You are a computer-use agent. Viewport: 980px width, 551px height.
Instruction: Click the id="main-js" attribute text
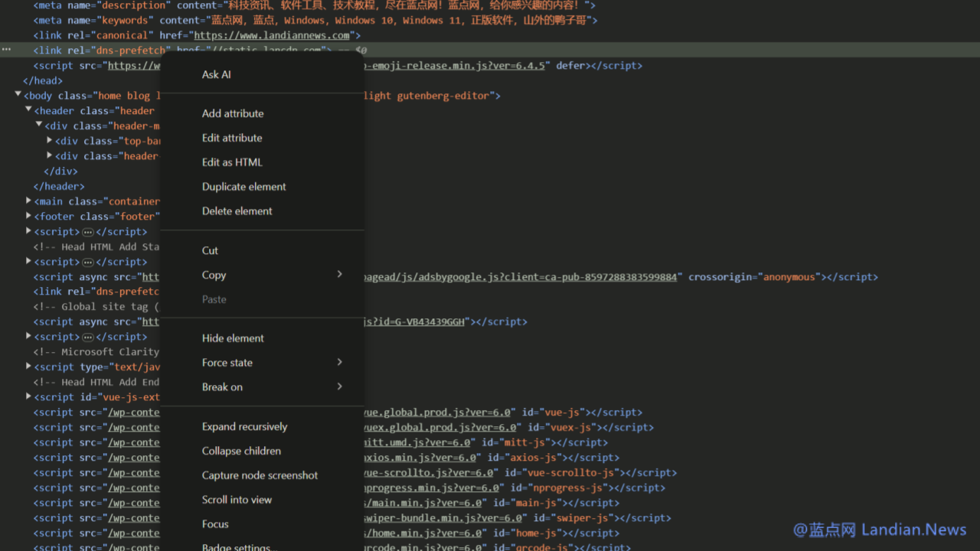point(528,503)
